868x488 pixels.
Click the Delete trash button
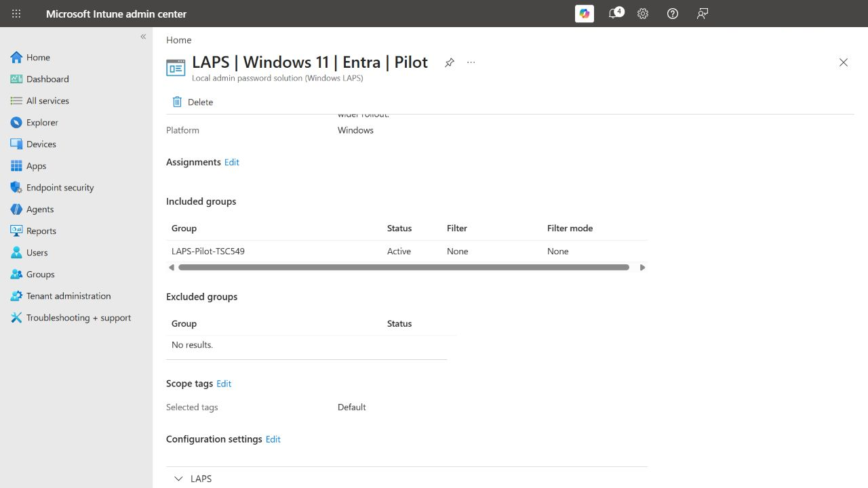pos(193,102)
